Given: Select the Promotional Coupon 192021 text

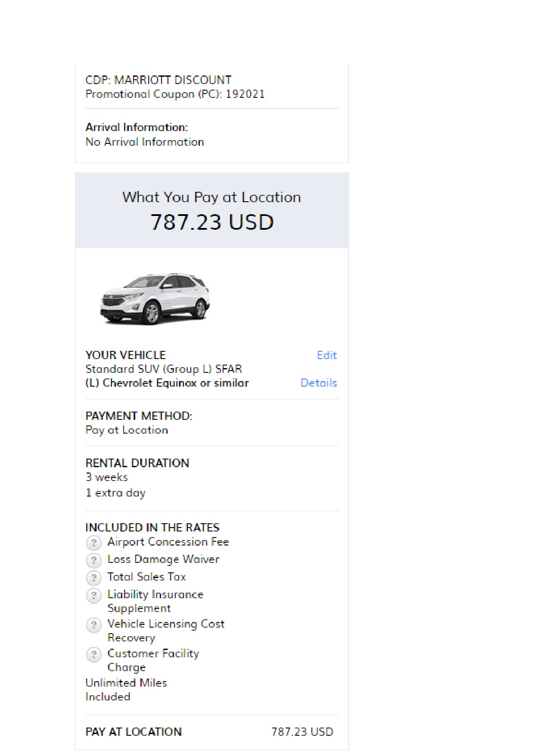Looking at the screenshot, I should [x=175, y=94].
